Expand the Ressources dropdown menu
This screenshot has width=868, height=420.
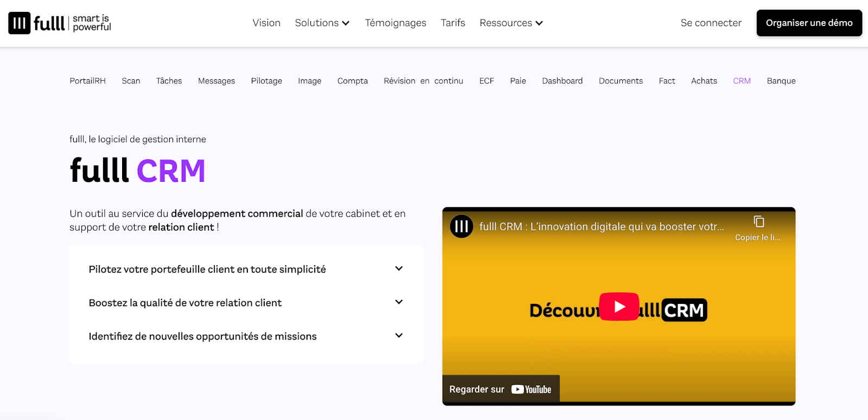(511, 23)
